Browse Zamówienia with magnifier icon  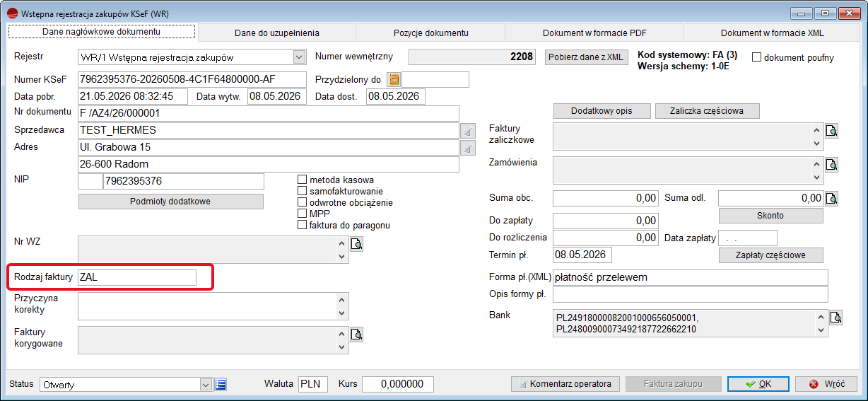(832, 165)
